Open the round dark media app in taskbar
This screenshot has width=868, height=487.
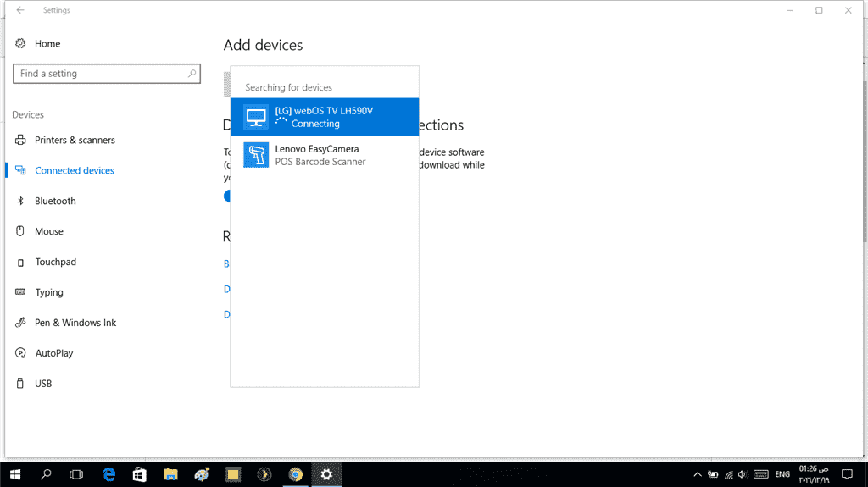click(x=264, y=474)
